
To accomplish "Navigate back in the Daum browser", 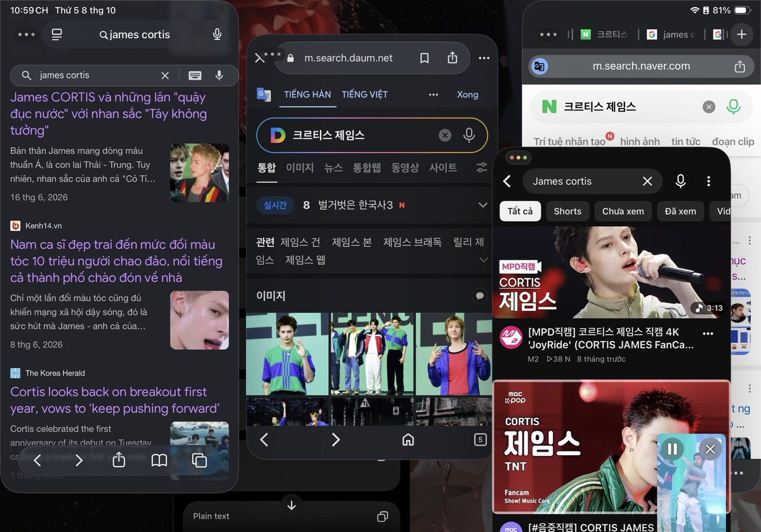I will pyautogui.click(x=264, y=440).
